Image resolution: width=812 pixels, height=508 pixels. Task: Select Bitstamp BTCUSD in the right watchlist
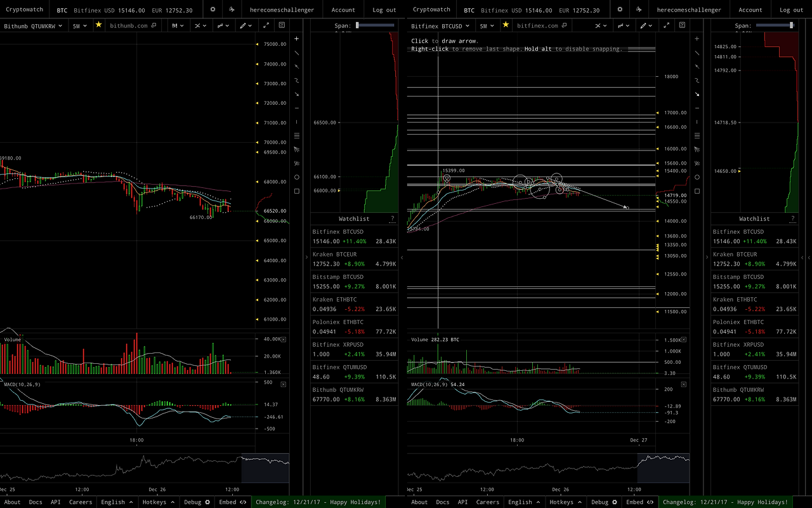pos(754,282)
